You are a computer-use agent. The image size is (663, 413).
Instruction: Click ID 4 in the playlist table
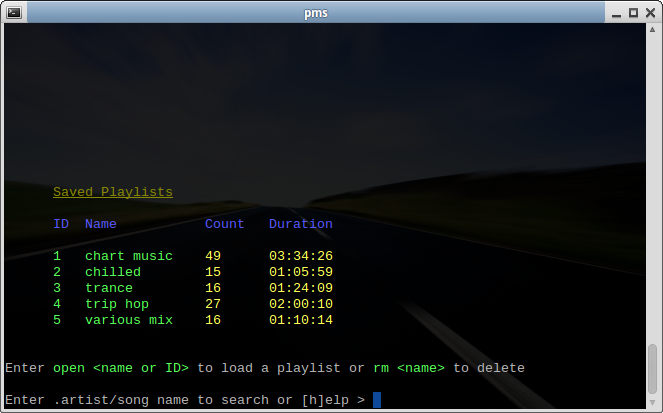click(57, 304)
